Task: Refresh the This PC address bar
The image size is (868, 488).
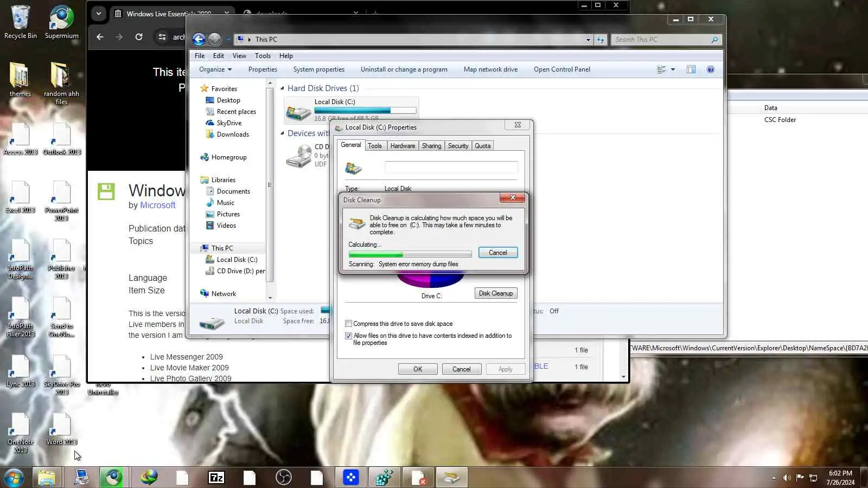Action: point(601,40)
